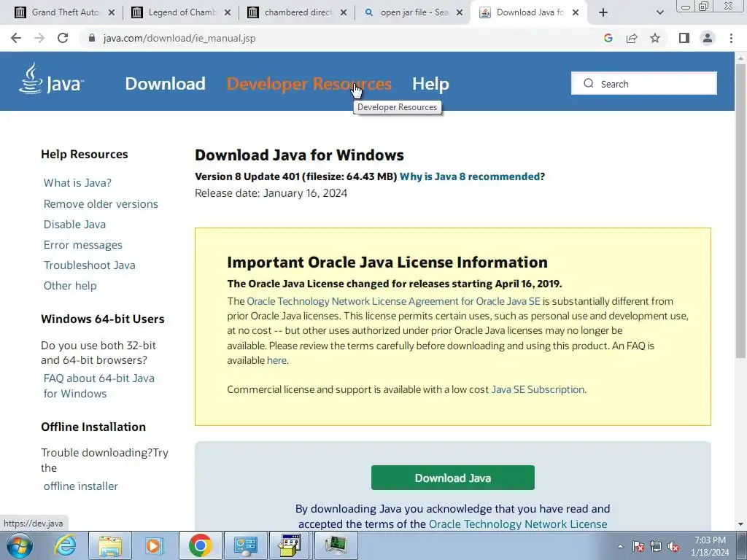
Task: Close the Legend of Chamb tab
Action: (228, 13)
